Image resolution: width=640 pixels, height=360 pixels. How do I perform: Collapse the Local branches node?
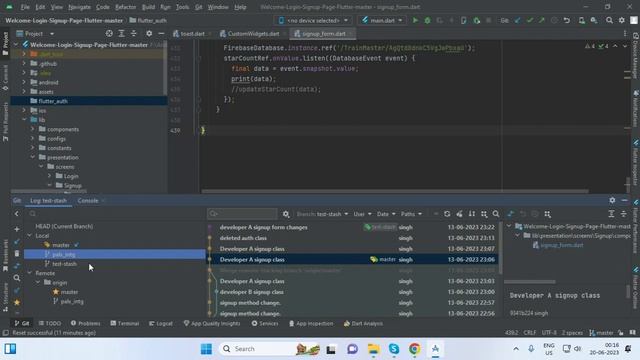(29, 236)
